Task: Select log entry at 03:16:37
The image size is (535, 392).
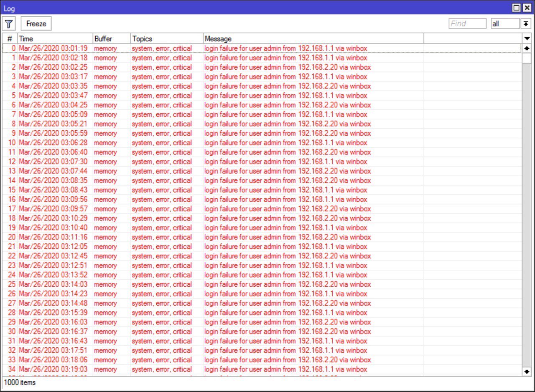Action: point(262,331)
